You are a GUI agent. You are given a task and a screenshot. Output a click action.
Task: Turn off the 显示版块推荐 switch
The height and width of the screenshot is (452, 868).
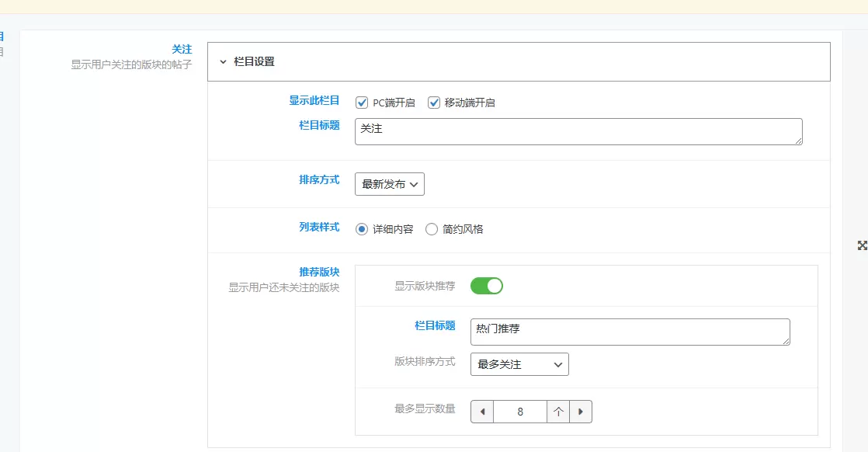point(487,286)
